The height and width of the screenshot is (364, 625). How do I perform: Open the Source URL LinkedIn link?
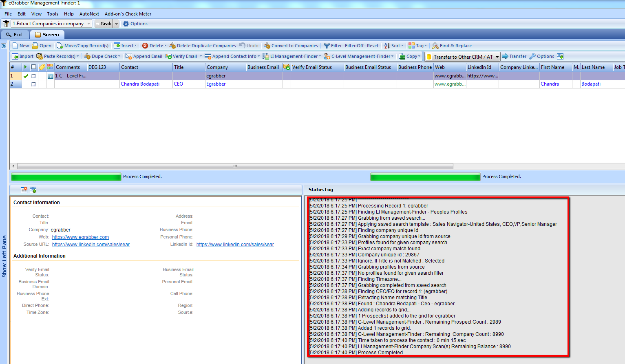click(91, 245)
